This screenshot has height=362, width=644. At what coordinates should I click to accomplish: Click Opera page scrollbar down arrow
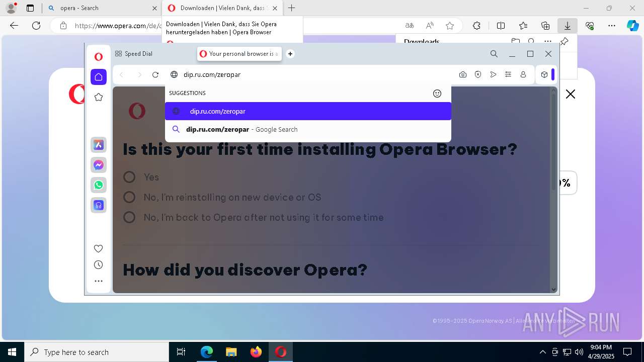(554, 289)
